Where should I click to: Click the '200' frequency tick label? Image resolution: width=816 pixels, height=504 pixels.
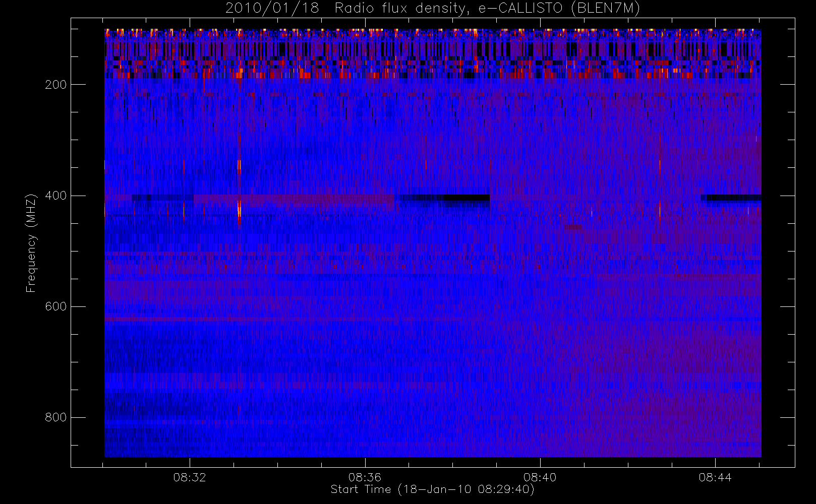coord(56,85)
